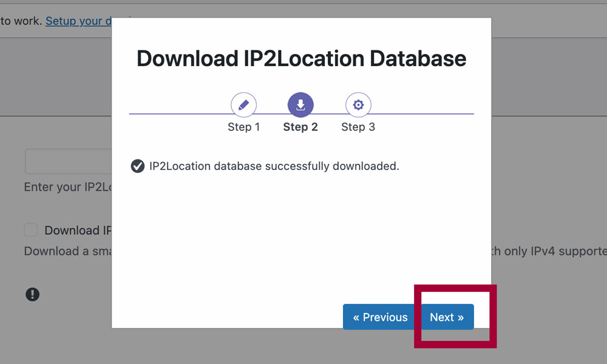Focus the IP2Location token input field

pos(68,162)
